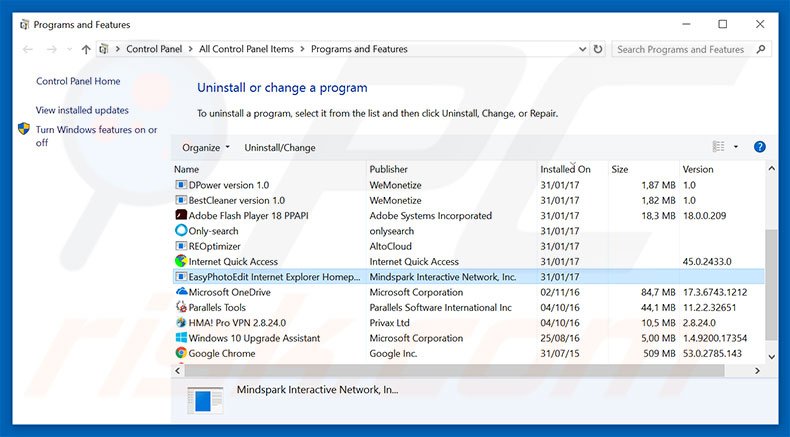Sort by Version column header

coord(722,169)
